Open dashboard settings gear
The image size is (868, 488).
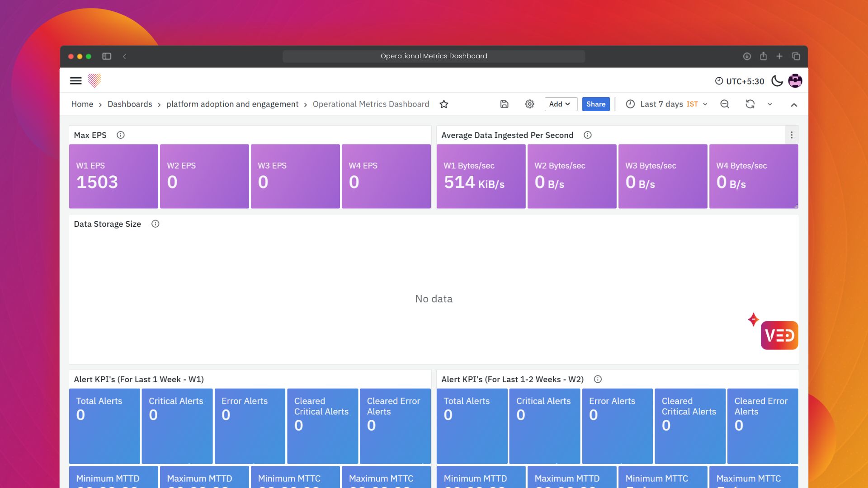530,104
